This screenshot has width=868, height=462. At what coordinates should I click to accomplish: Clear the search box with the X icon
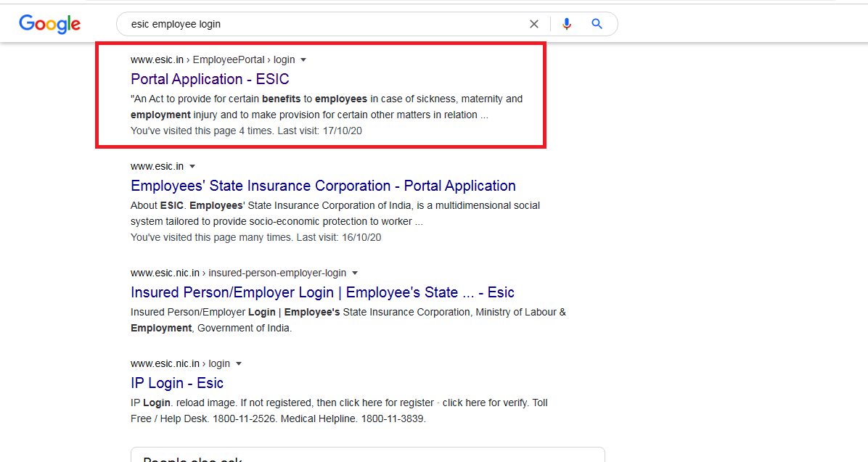click(533, 24)
